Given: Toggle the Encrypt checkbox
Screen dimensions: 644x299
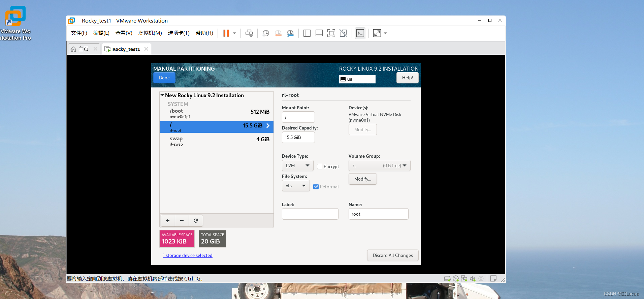Looking at the screenshot, I should [320, 166].
